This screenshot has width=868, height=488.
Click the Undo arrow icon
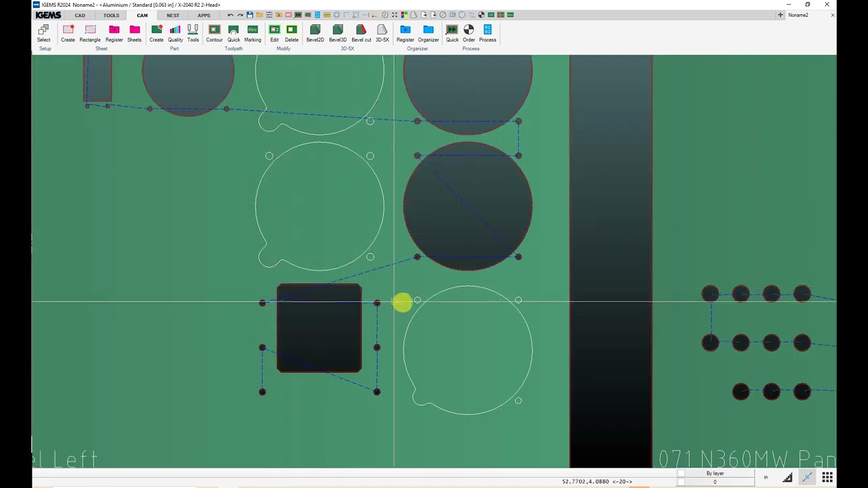(231, 15)
